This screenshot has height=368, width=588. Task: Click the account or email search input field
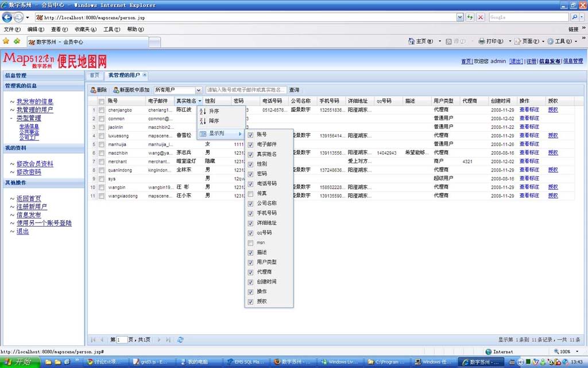click(246, 90)
